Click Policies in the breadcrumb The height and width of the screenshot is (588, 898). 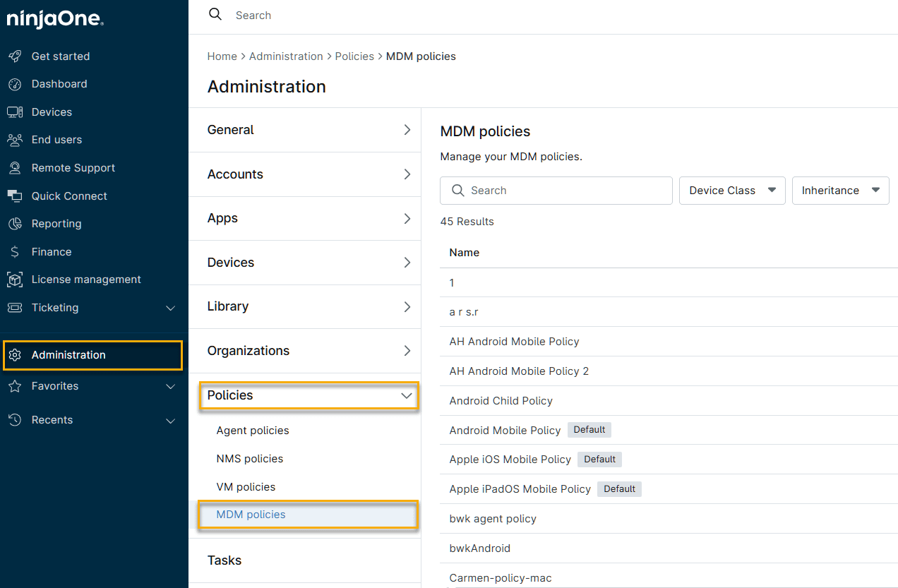tap(354, 56)
